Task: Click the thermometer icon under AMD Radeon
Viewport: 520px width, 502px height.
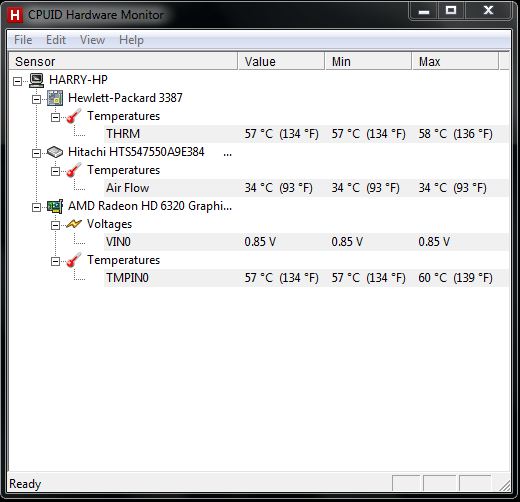Action: click(x=74, y=260)
